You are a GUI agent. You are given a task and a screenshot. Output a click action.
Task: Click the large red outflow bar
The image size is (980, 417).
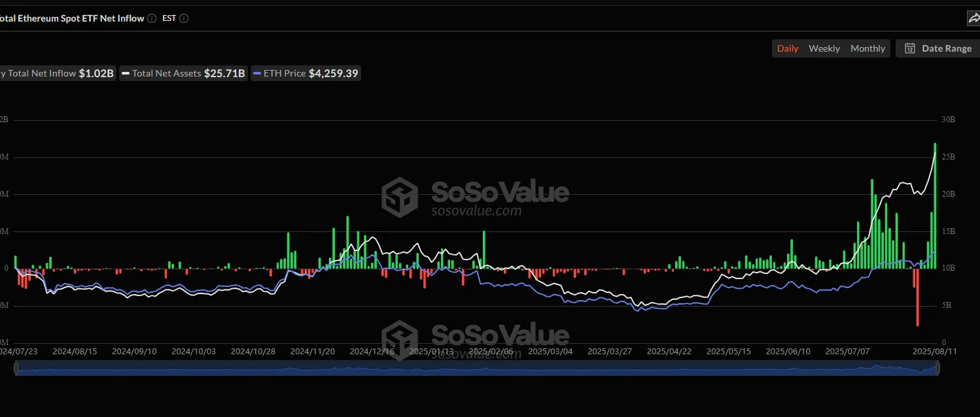pos(917,297)
